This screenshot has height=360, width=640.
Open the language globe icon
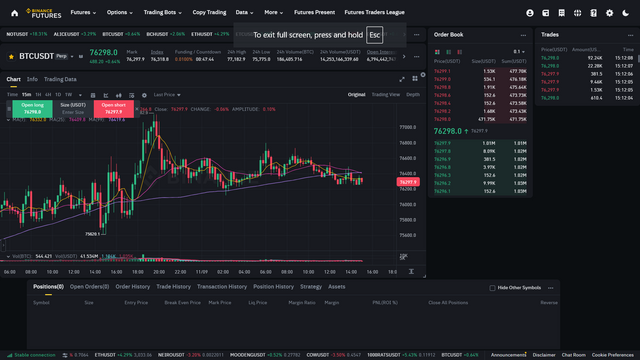click(578, 13)
